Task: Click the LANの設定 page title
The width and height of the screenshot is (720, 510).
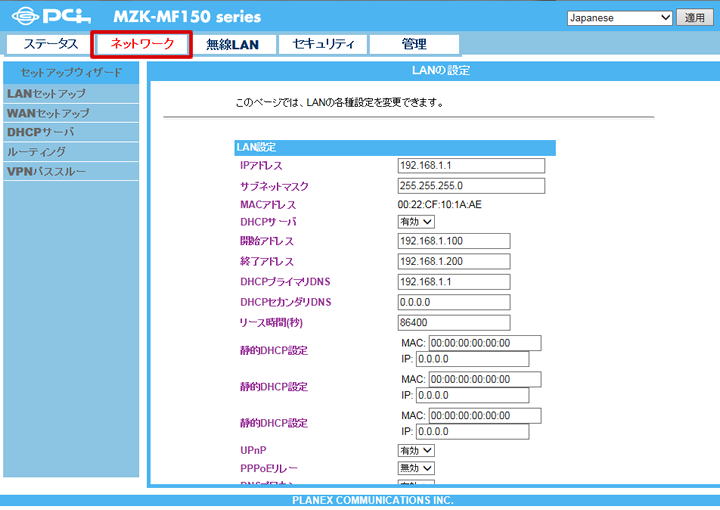Action: click(x=440, y=70)
